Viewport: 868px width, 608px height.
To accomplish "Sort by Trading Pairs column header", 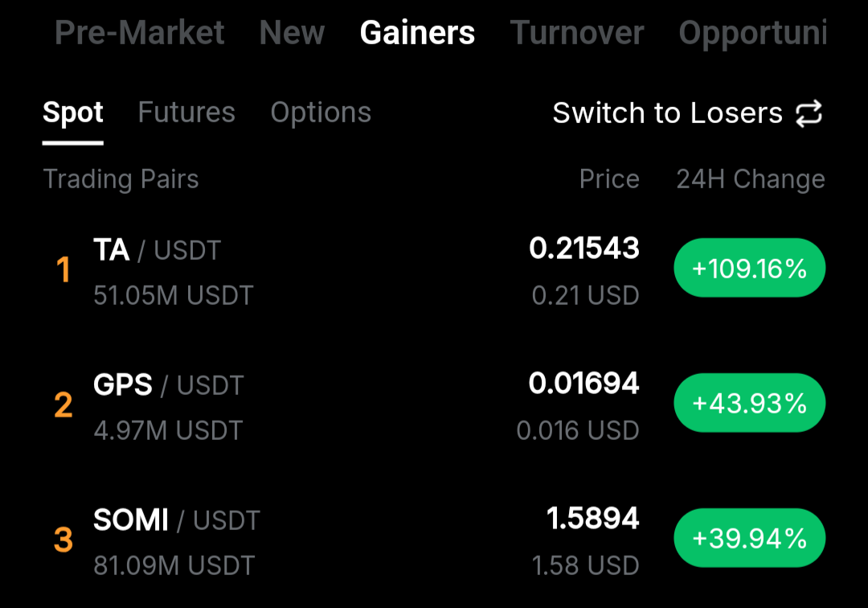I will pos(121,179).
